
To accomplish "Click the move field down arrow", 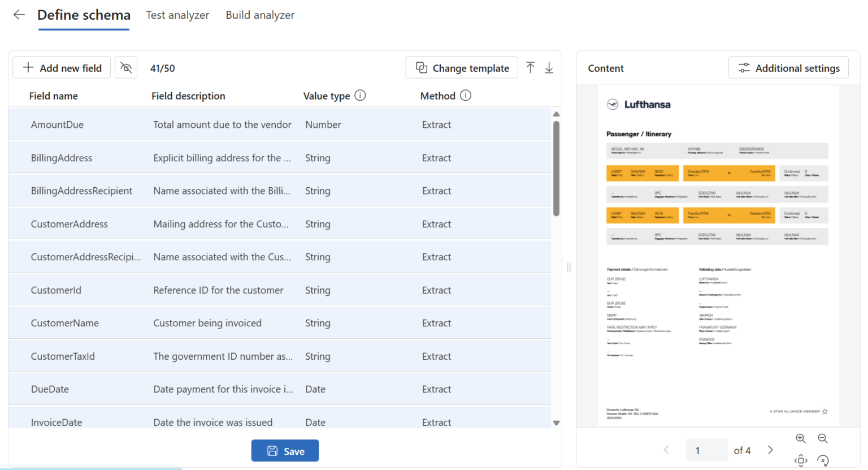I will click(x=549, y=68).
